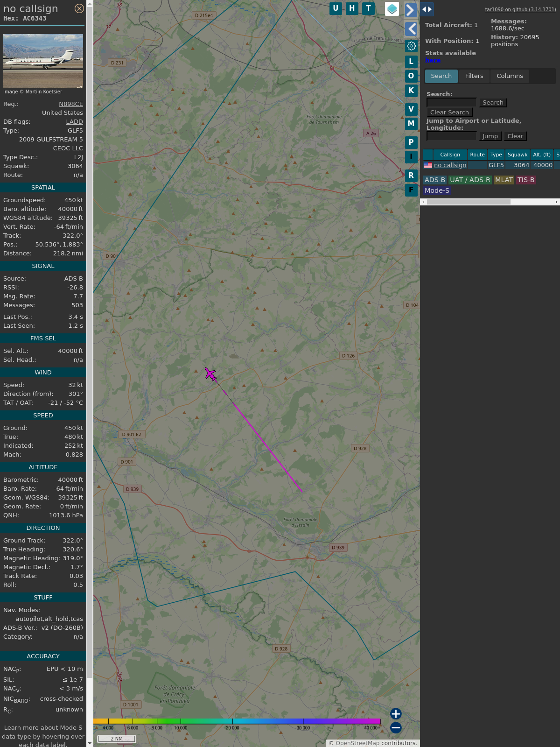
Task: Click the Clear button next to Jump
Action: coord(515,136)
